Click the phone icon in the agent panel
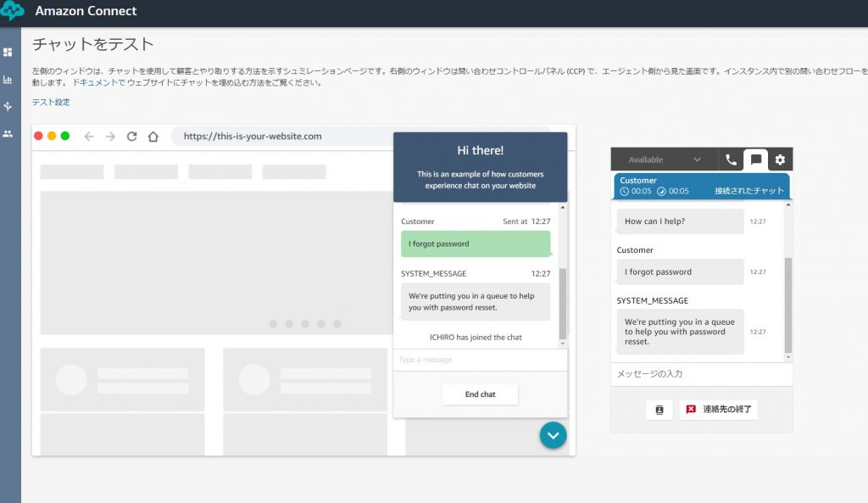The image size is (868, 503). point(731,159)
